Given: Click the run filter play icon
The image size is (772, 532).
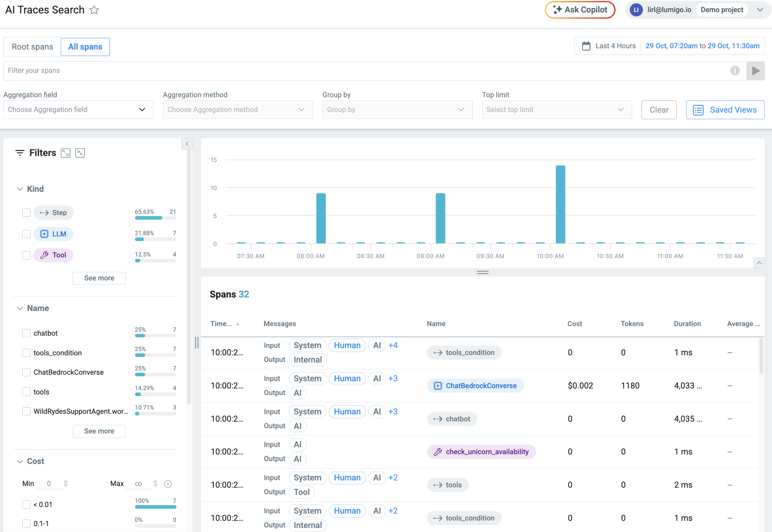Looking at the screenshot, I should point(755,71).
